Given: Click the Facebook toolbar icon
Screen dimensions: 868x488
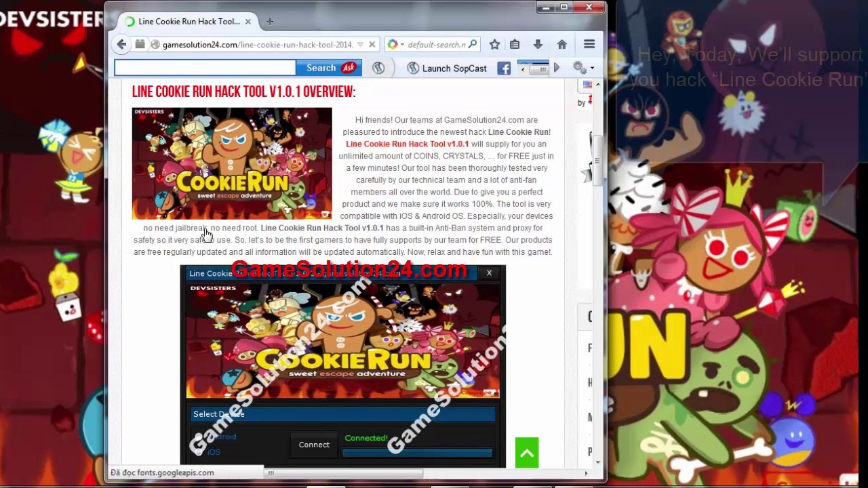Looking at the screenshot, I should (504, 68).
